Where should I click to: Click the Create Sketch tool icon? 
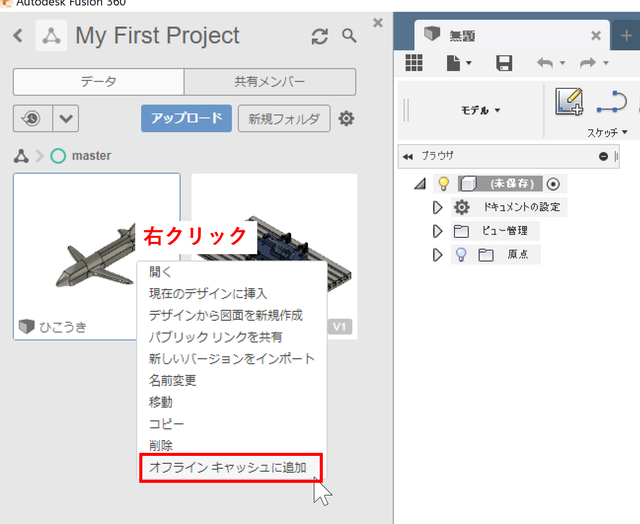(569, 101)
